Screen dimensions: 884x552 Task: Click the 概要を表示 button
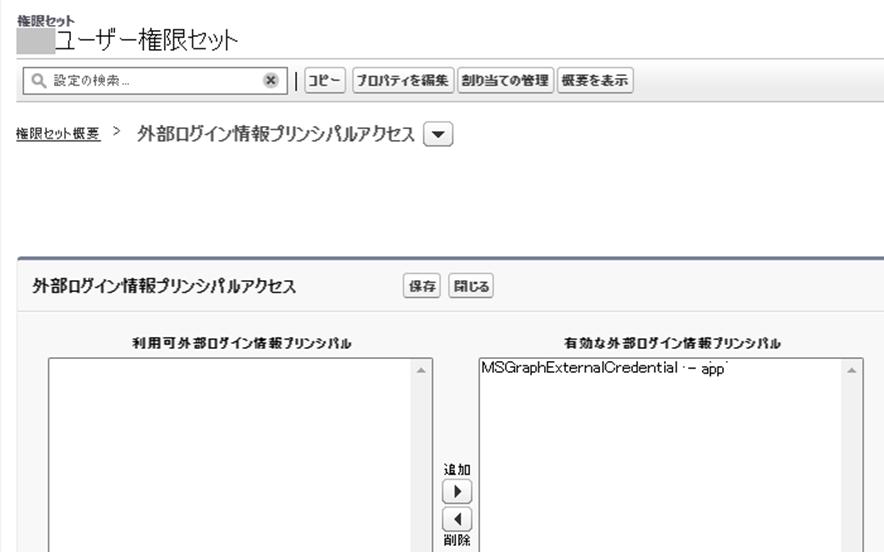[x=595, y=81]
